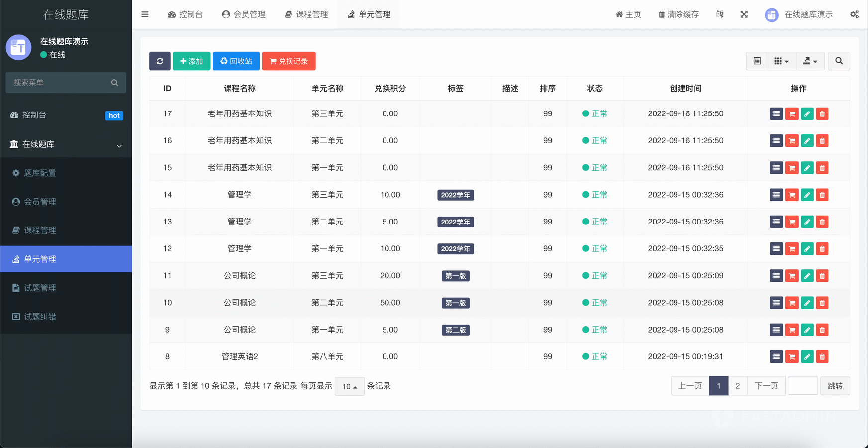Image resolution: width=868 pixels, height=448 pixels.
Task: Toggle fullscreen mode in the header
Action: [744, 14]
